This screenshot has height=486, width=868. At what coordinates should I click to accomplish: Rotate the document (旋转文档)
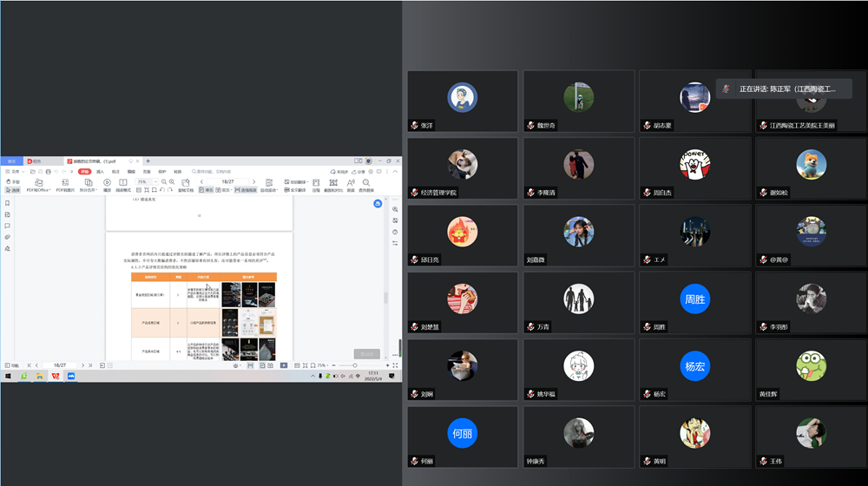pyautogui.click(x=186, y=186)
